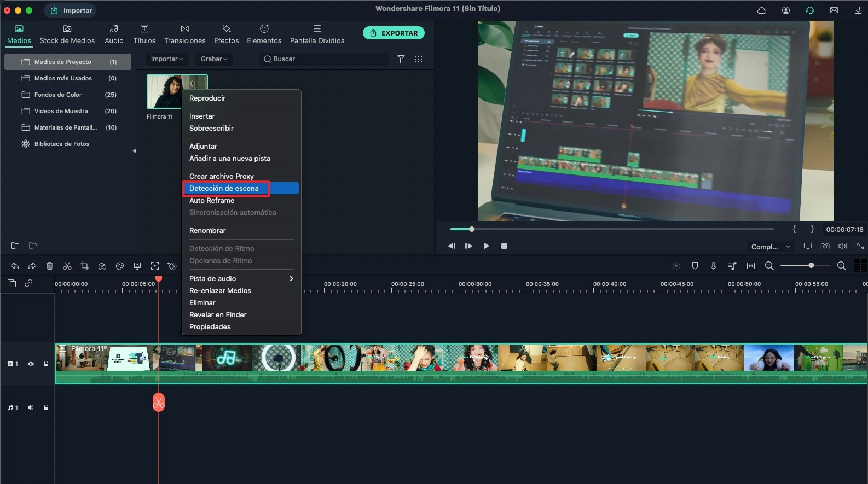Choose Detección de escena in context menu
Image resolution: width=868 pixels, height=484 pixels.
pos(241,188)
